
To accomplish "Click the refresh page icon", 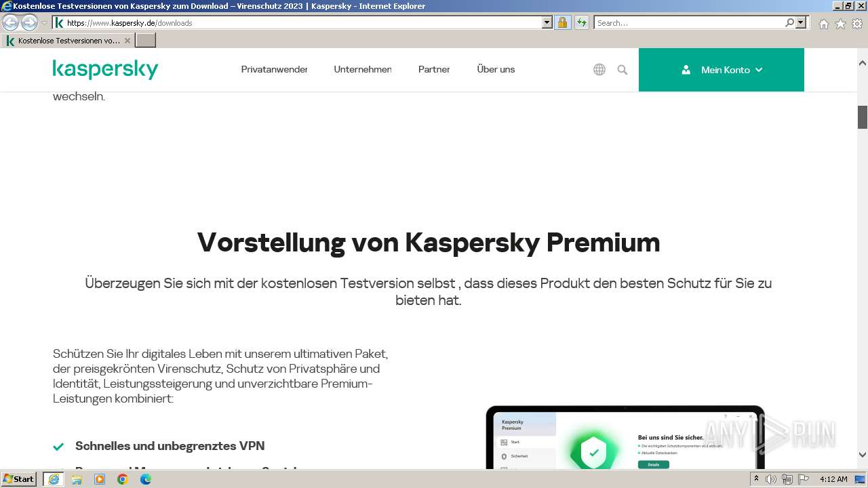I will (x=581, y=22).
